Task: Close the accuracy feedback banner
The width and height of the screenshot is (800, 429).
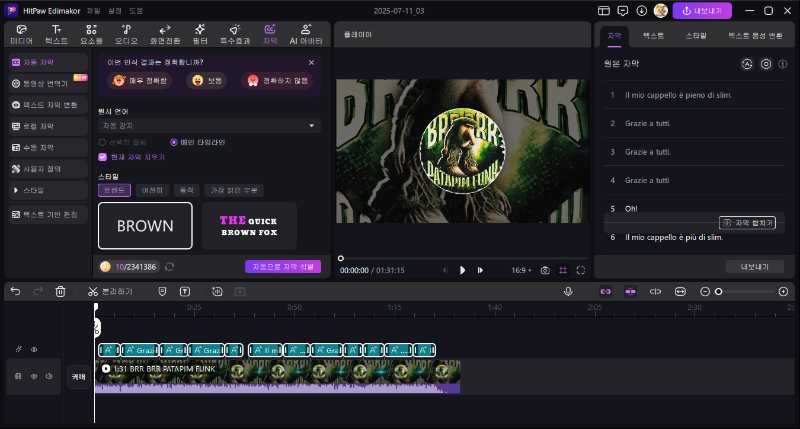Action: (x=311, y=62)
